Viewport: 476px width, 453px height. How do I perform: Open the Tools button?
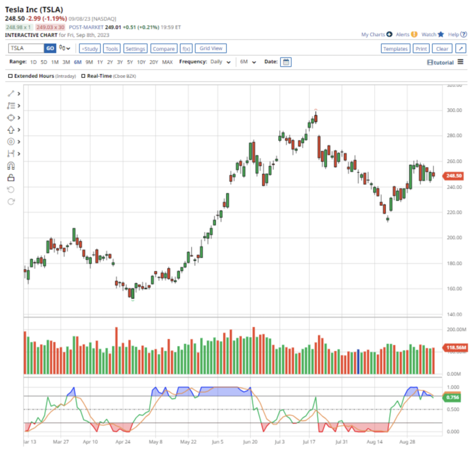pos(112,48)
